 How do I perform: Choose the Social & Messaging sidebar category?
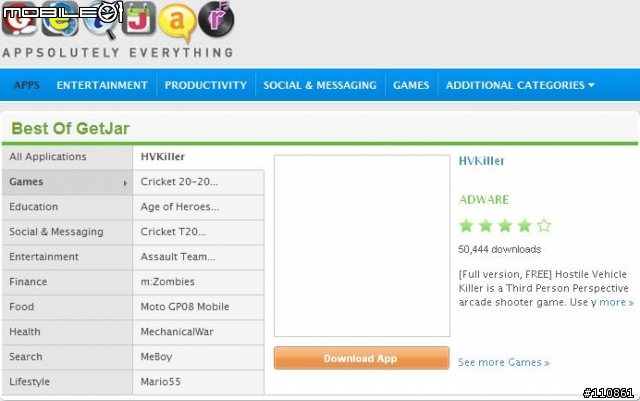[x=67, y=232]
